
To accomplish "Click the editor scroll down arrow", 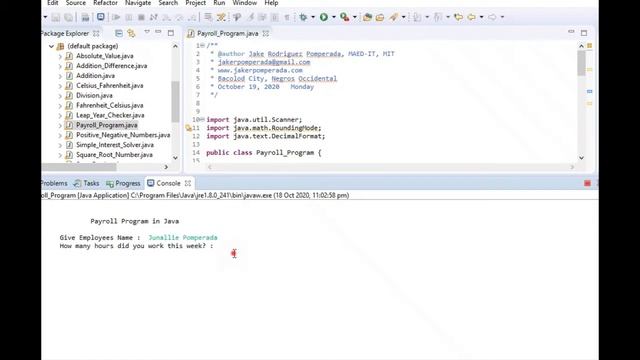I will (581, 158).
